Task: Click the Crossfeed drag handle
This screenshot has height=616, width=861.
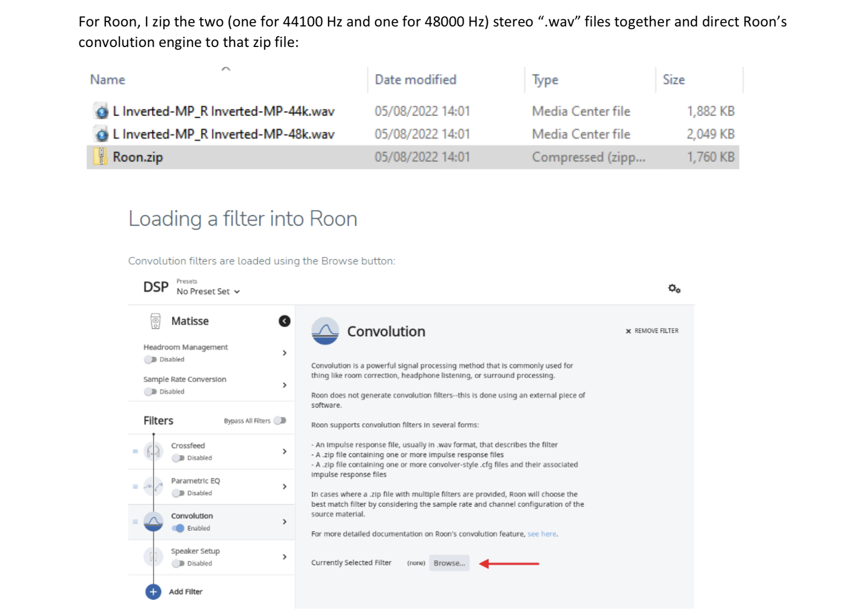Action: (135, 451)
